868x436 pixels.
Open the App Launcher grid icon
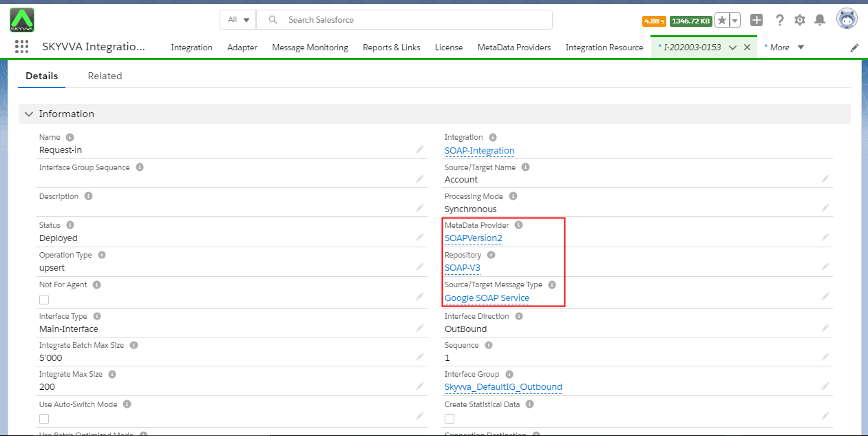[21, 47]
